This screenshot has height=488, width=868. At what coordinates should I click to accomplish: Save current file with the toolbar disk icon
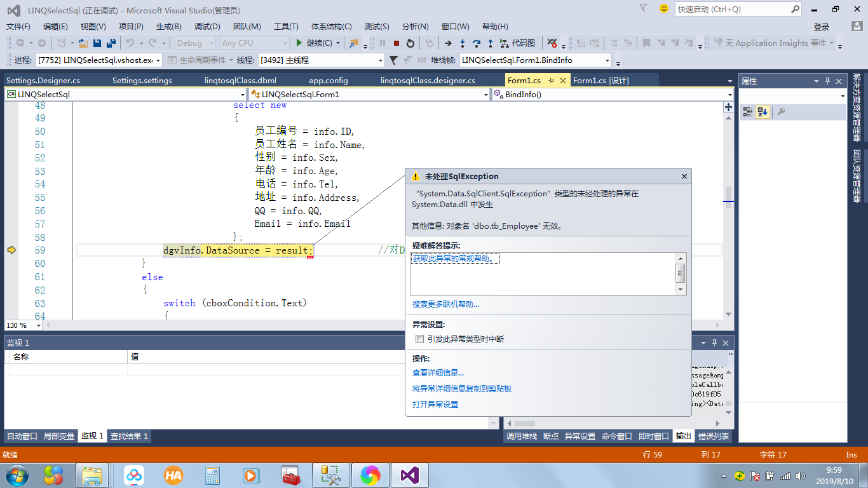(x=97, y=43)
